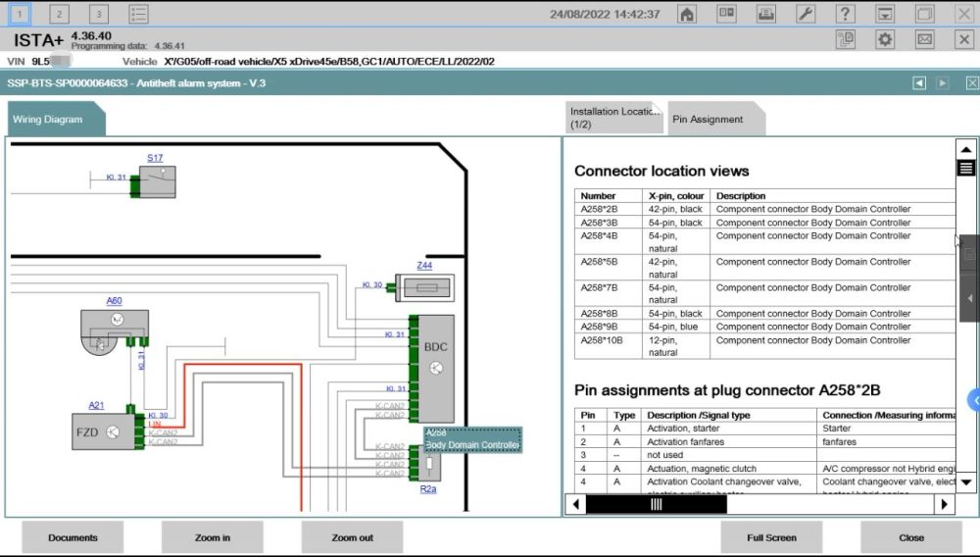
Task: Switch to operation tab 1
Action: (20, 14)
